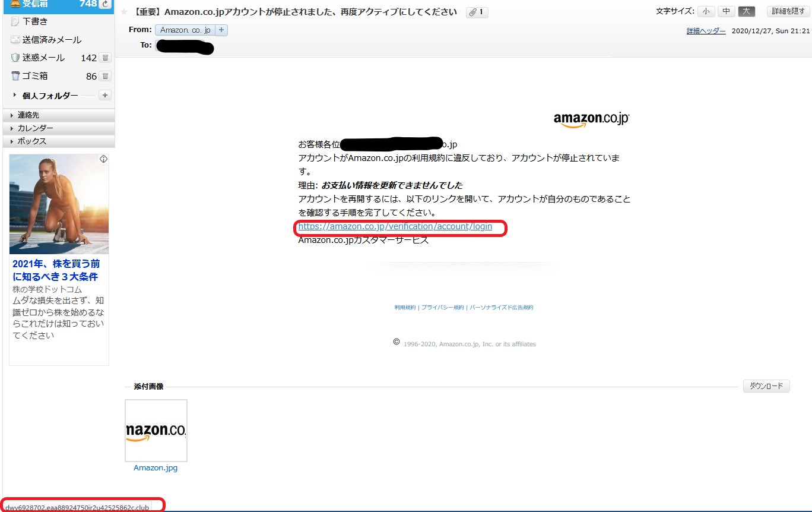Screen dimensions: 812x512
Task: Click the attachment paperclip count badge
Action: pos(477,12)
